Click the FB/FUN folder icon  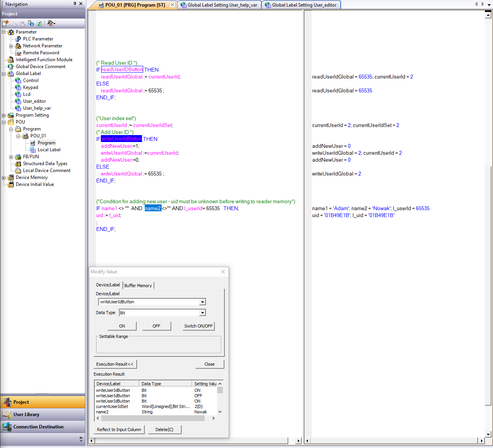pos(18,157)
